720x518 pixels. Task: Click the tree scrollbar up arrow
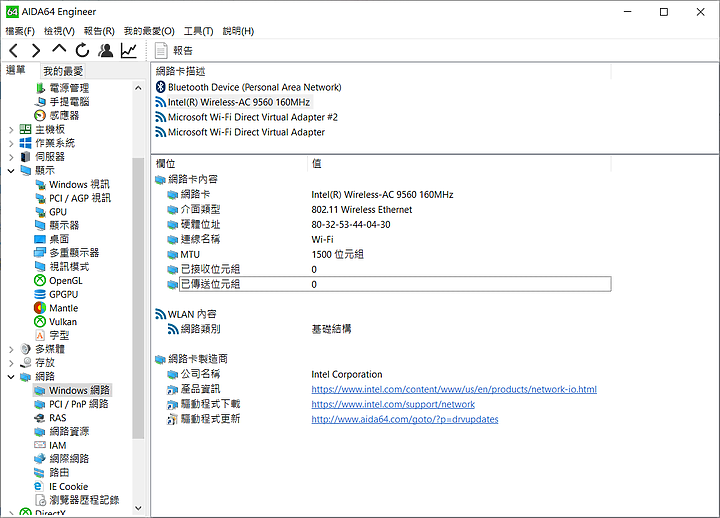click(138, 88)
